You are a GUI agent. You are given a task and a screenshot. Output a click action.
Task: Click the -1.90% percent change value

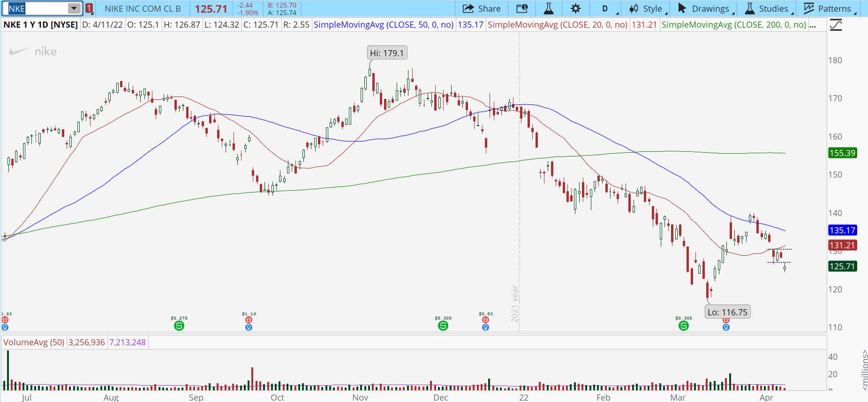tap(248, 13)
